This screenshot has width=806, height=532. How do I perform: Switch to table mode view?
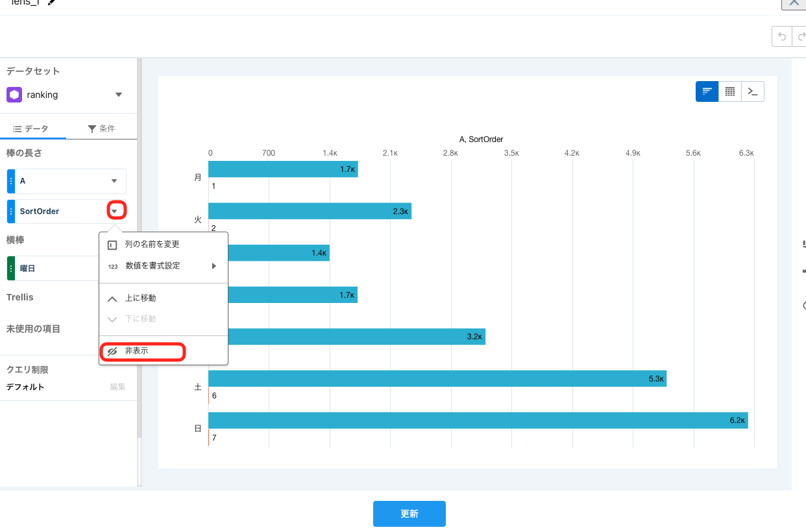(729, 91)
